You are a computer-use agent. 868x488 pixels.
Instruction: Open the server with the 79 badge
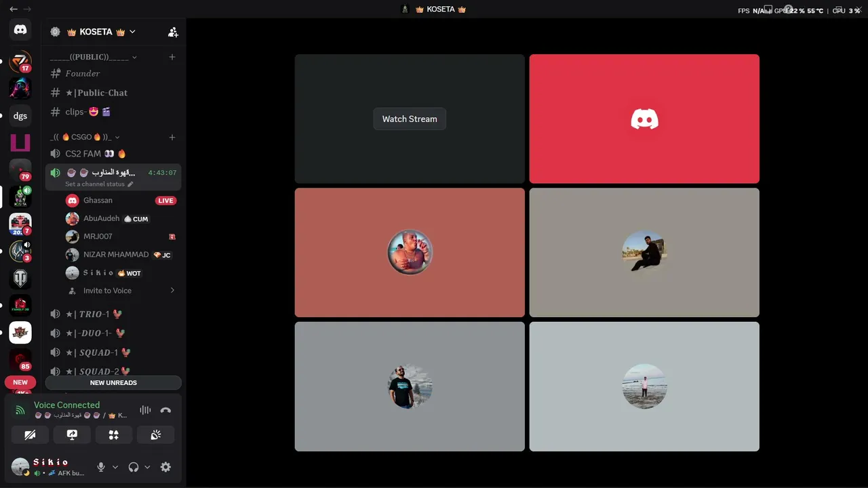point(20,170)
